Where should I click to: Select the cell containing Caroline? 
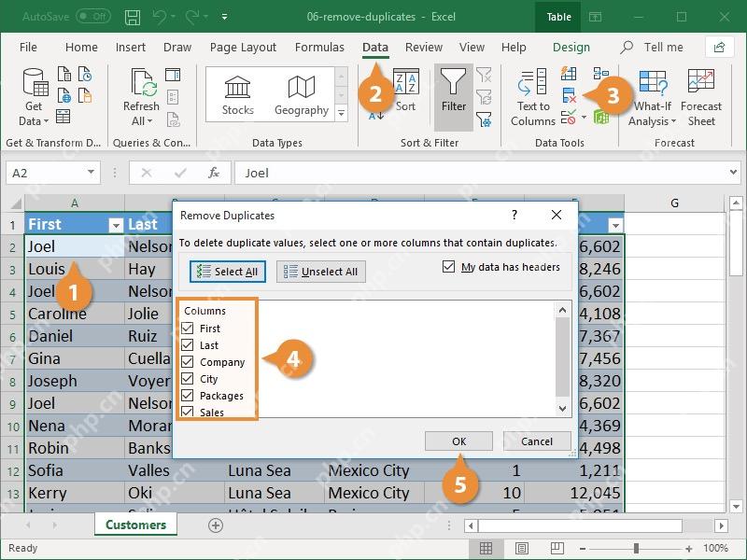pyautogui.click(x=75, y=314)
